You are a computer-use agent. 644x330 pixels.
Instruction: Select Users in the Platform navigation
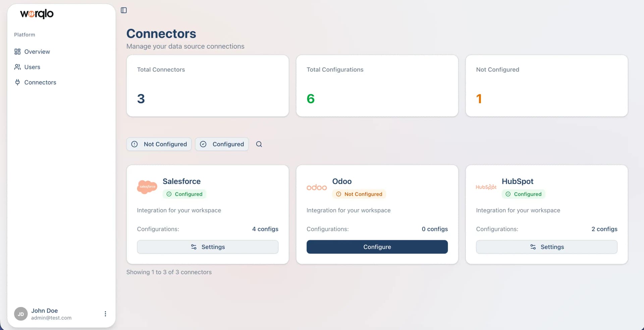(x=32, y=67)
